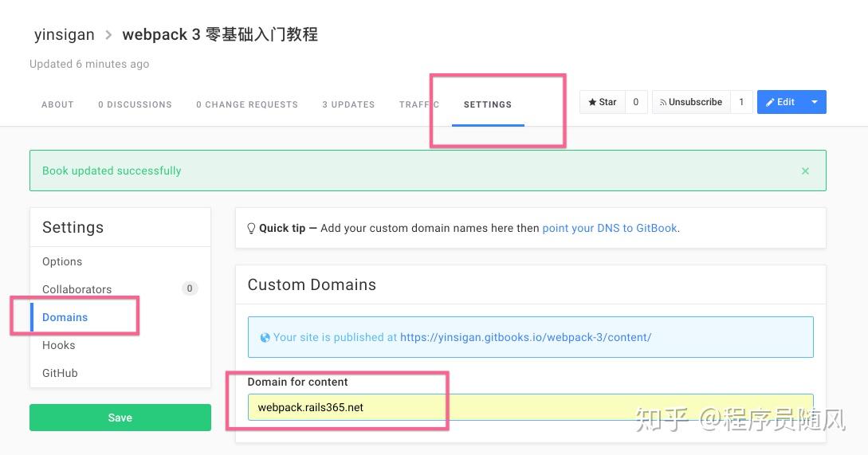Open the 0 CHANGE REQUESTS tab

click(x=247, y=104)
